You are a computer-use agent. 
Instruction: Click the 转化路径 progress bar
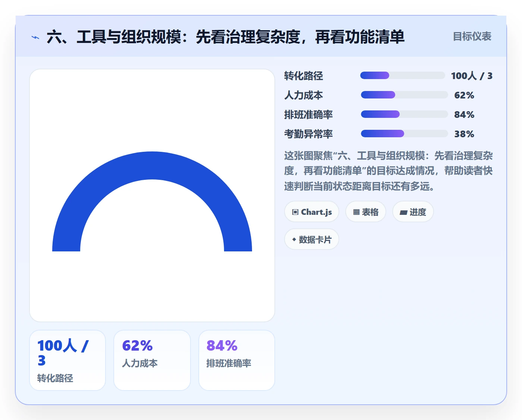click(x=403, y=76)
